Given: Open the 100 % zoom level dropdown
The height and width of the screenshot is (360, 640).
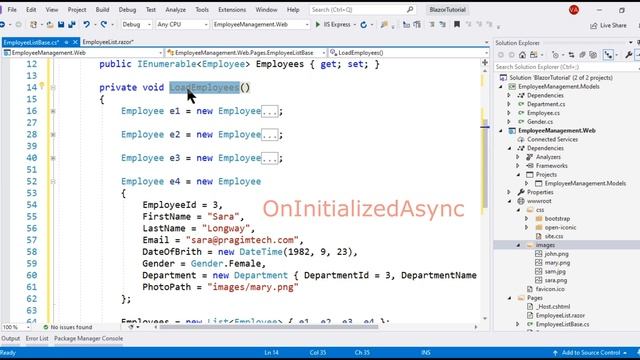Looking at the screenshot, I should [16, 327].
